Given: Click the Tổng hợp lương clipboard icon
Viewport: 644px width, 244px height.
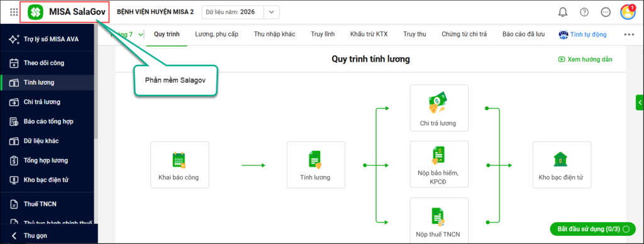Looking at the screenshot, I should [x=14, y=160].
